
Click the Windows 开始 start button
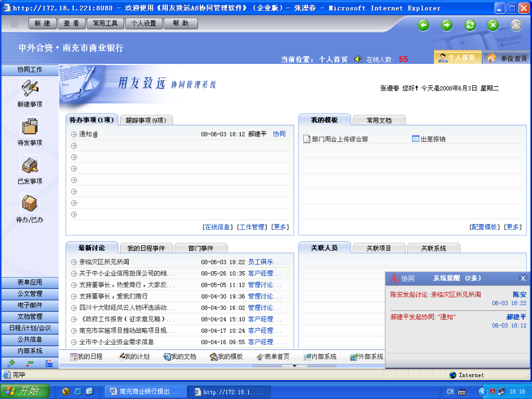[x=24, y=391]
